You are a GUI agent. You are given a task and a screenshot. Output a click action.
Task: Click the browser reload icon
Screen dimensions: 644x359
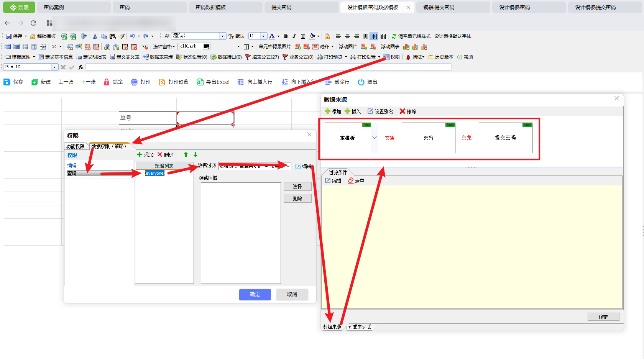click(33, 23)
